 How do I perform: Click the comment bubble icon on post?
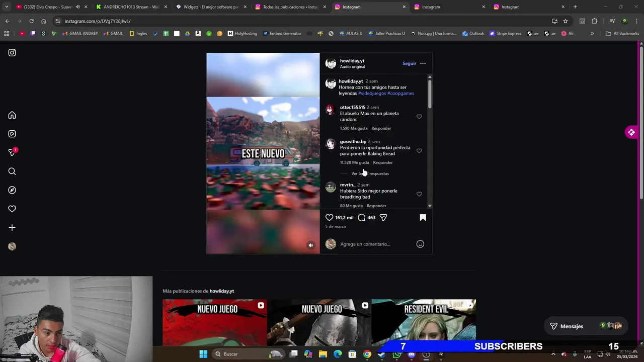[361, 217]
